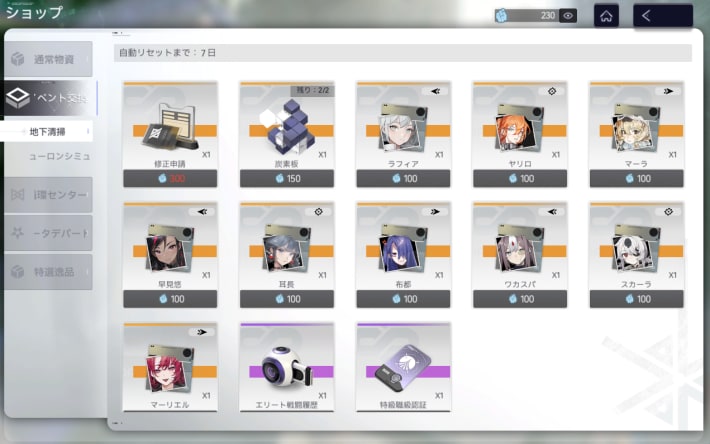Viewport: 710px width, 444px height.
Task: Select the 修正申請 item icon
Action: (x=170, y=127)
